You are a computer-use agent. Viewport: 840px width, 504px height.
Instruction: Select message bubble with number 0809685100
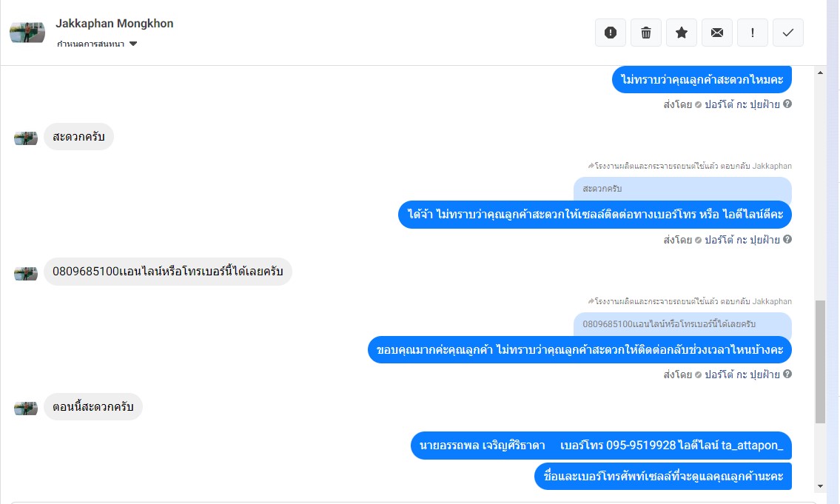pos(168,272)
